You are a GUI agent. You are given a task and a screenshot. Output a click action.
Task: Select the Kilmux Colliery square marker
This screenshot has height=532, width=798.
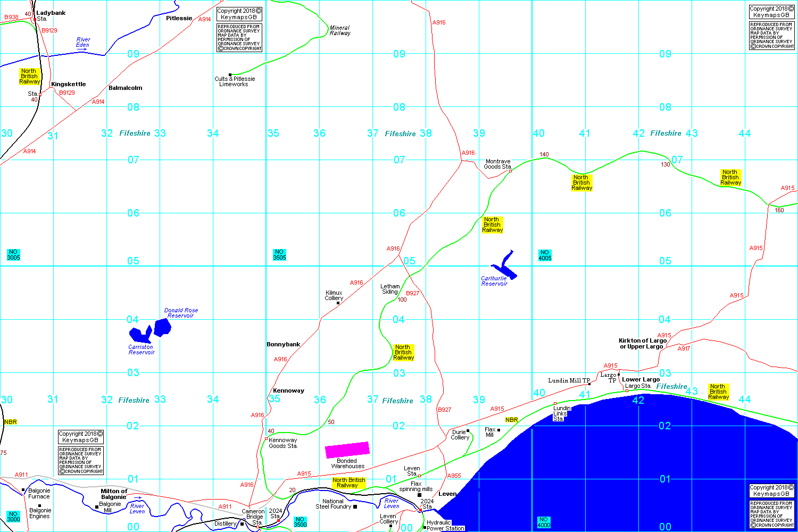pyautogui.click(x=338, y=303)
